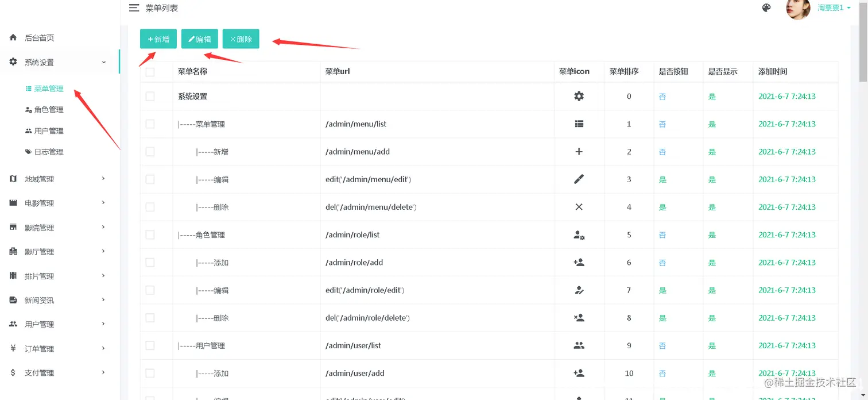Screen dimensions: 868x400
Task: Click the add-person icon in /admin/role/add row
Action: (579, 263)
